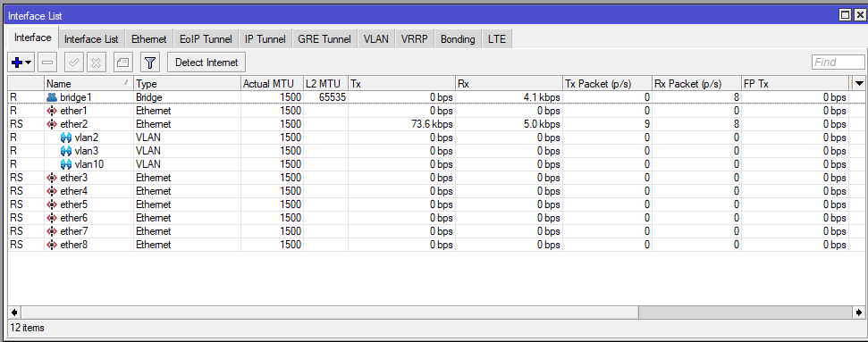868x342 pixels.
Task: Click the ether7 interface icon
Action: point(52,230)
